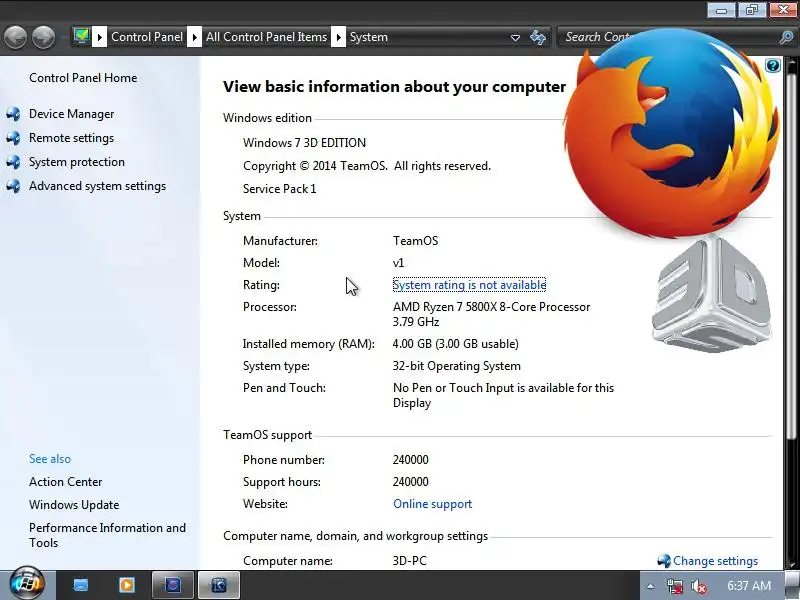Show hidden tray icons arrow
The width and height of the screenshot is (800, 600).
(651, 586)
